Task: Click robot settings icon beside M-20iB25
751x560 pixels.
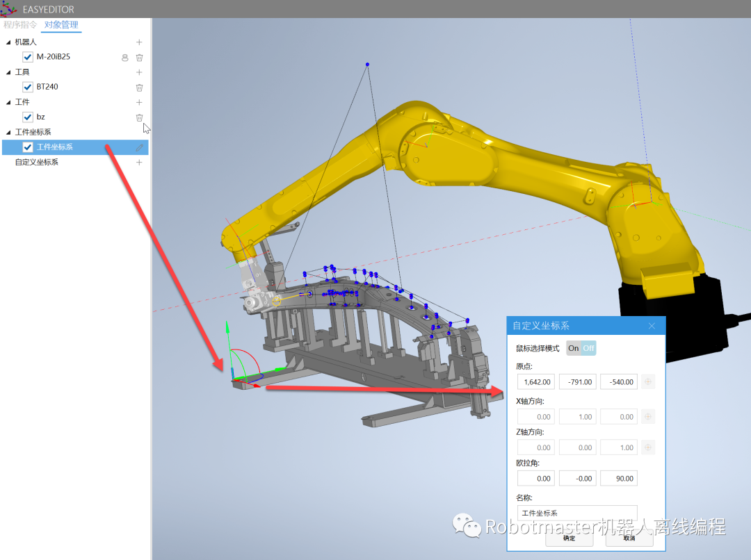Action: pyautogui.click(x=125, y=58)
